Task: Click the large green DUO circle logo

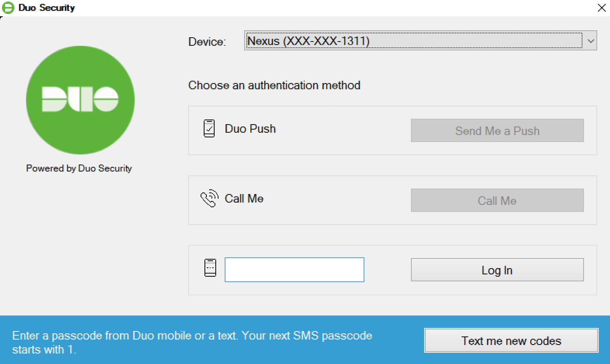Action: click(x=80, y=100)
